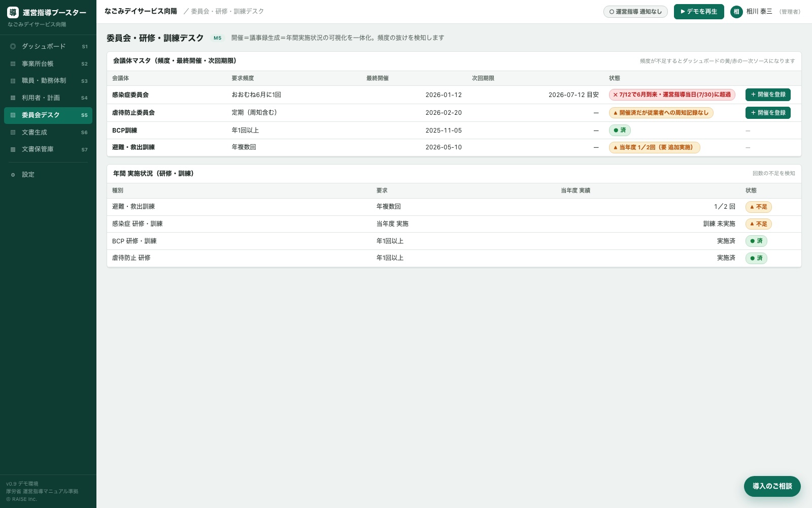Click the 利用者・計画 sidebar icon
The height and width of the screenshot is (508, 812).
pos(13,98)
